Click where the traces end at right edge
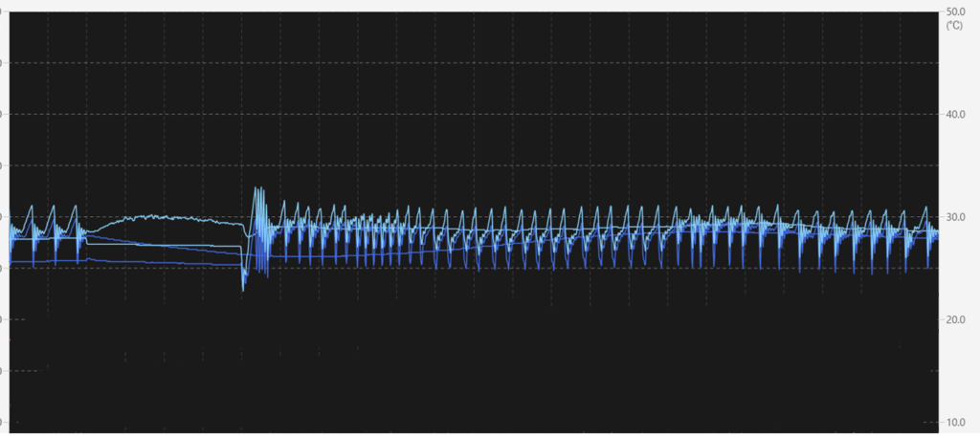Viewport: 980px width, 438px height. [x=935, y=233]
